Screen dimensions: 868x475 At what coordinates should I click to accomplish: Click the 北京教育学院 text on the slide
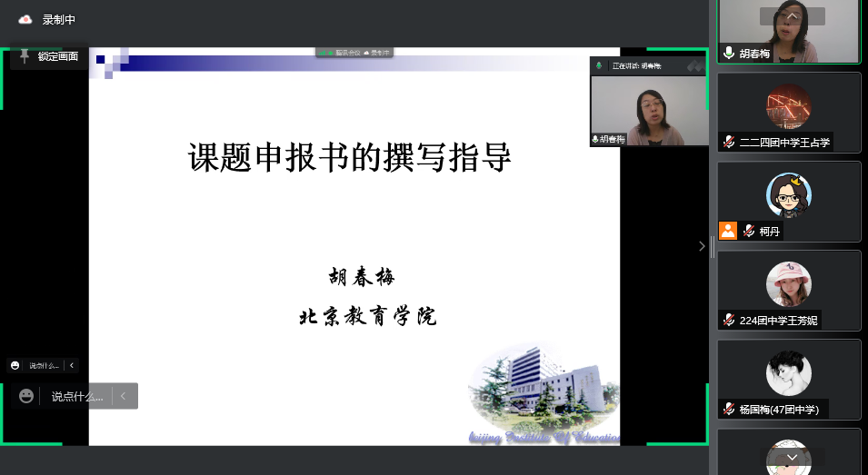tap(367, 316)
